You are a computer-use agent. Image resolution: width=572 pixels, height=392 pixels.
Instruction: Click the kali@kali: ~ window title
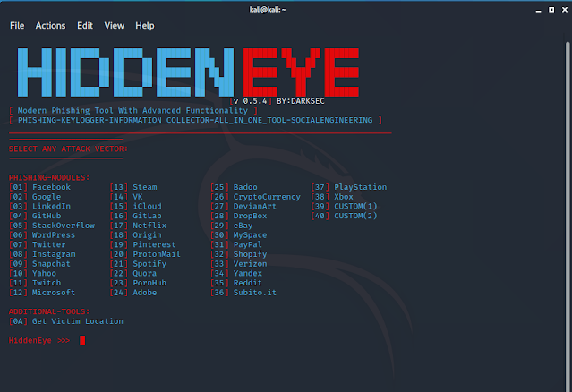point(268,10)
